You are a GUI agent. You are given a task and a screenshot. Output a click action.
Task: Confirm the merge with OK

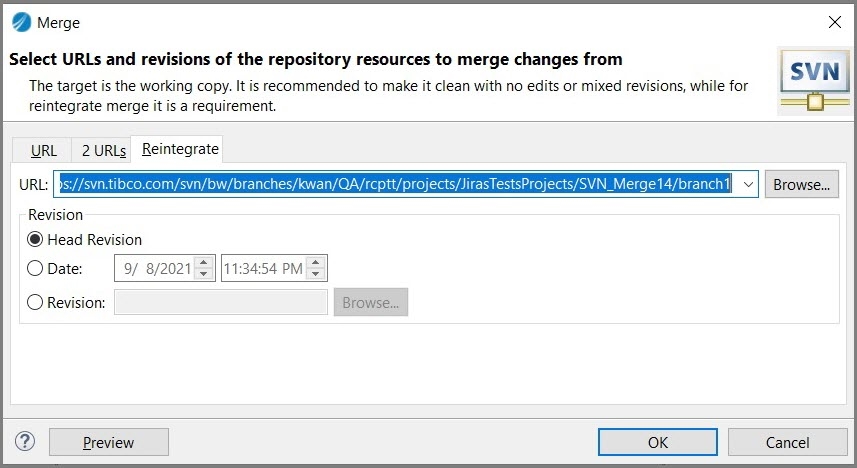(657, 442)
